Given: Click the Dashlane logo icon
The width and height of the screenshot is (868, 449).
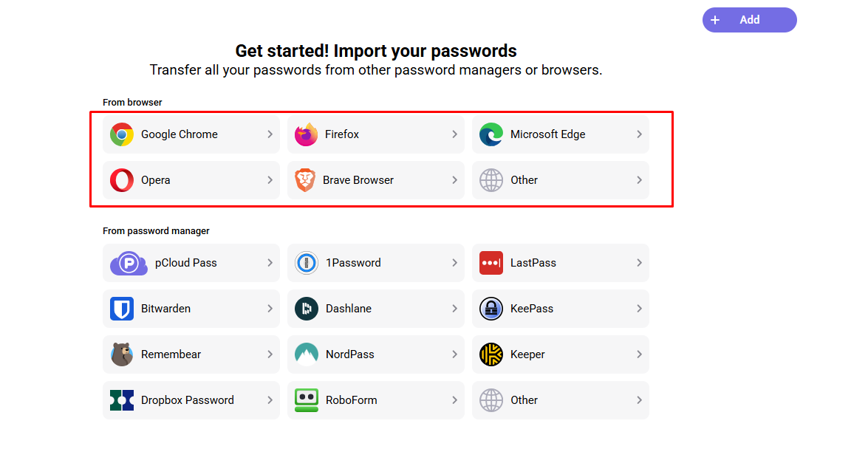Looking at the screenshot, I should (x=307, y=309).
